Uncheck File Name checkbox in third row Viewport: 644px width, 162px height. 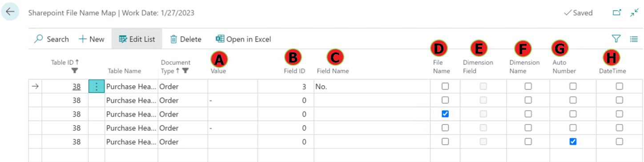click(445, 114)
